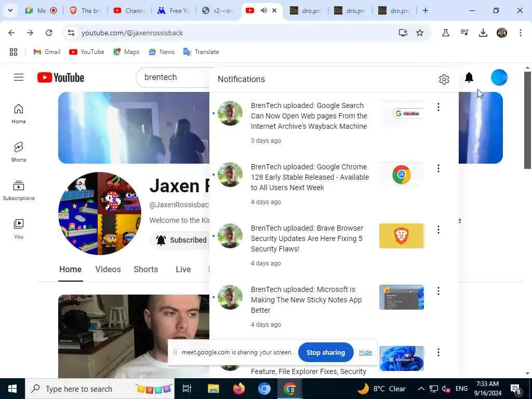
Task: Switch to the Meet browser tab
Action: point(40,10)
